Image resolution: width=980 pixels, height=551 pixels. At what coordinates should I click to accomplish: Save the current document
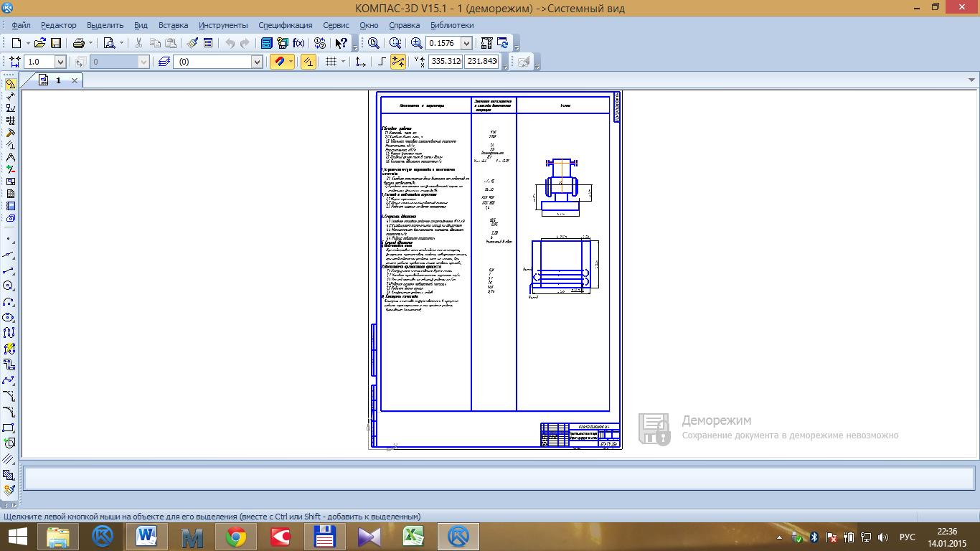[x=56, y=43]
